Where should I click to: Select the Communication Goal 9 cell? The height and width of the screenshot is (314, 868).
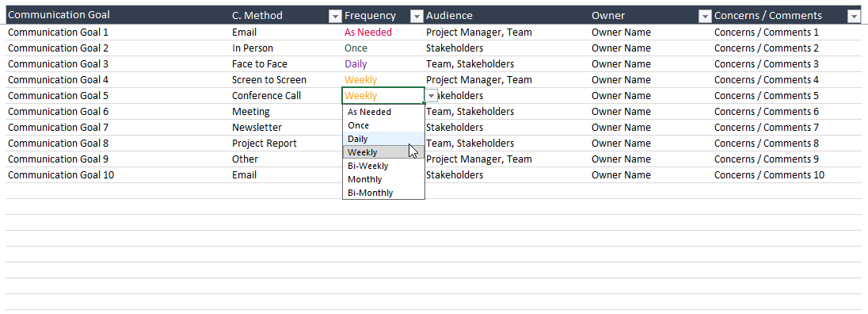118,159
